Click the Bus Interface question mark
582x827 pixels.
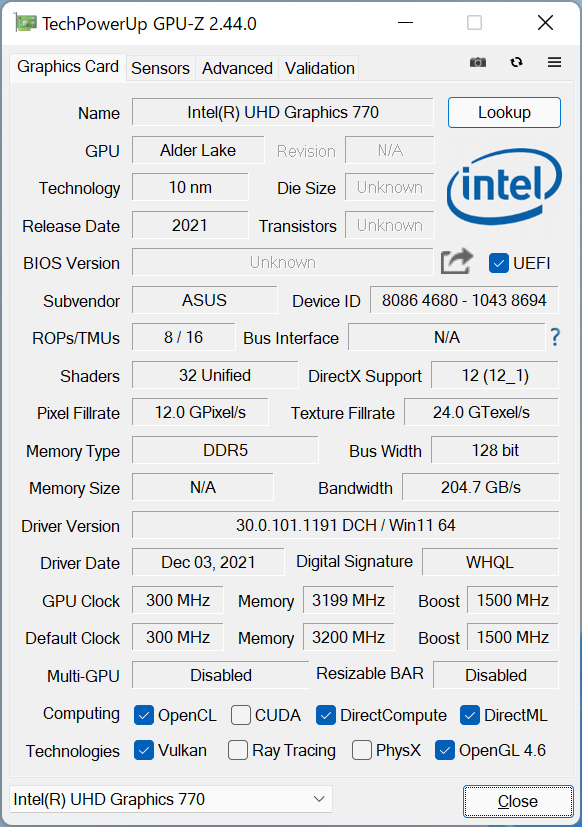pyautogui.click(x=555, y=337)
